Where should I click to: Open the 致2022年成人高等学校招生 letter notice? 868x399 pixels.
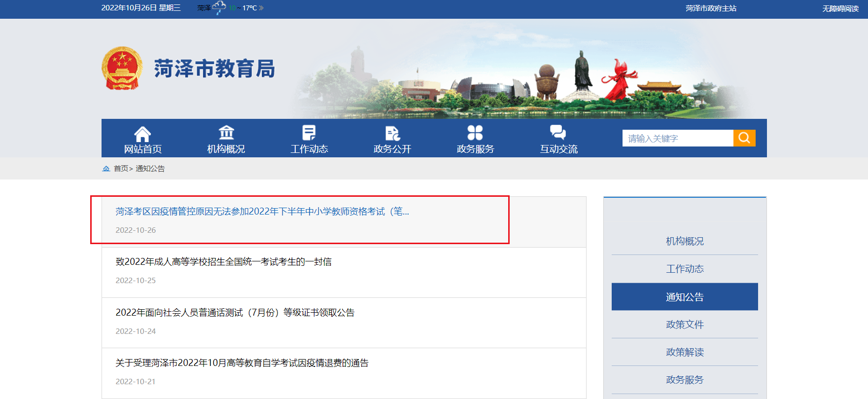pyautogui.click(x=224, y=262)
